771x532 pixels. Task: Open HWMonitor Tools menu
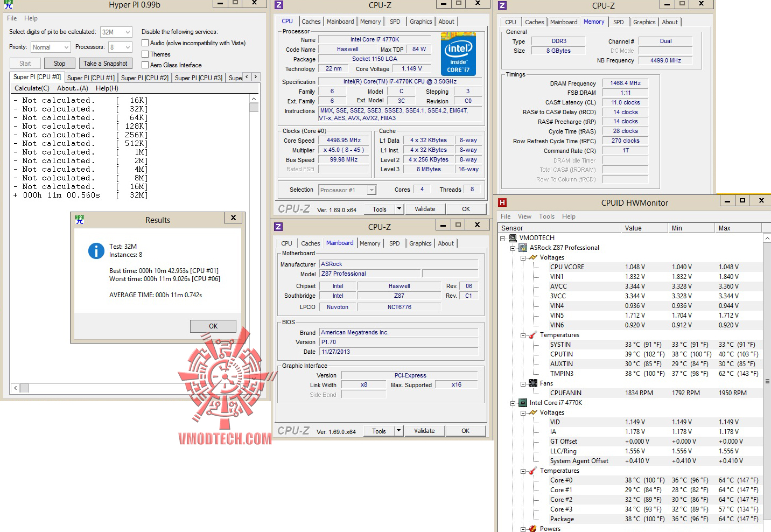(546, 216)
